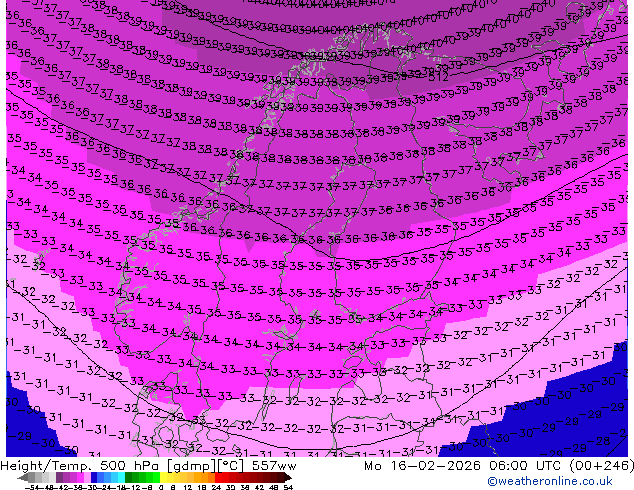Click the "54" value under the legend
634x490 pixels.
(288, 487)
